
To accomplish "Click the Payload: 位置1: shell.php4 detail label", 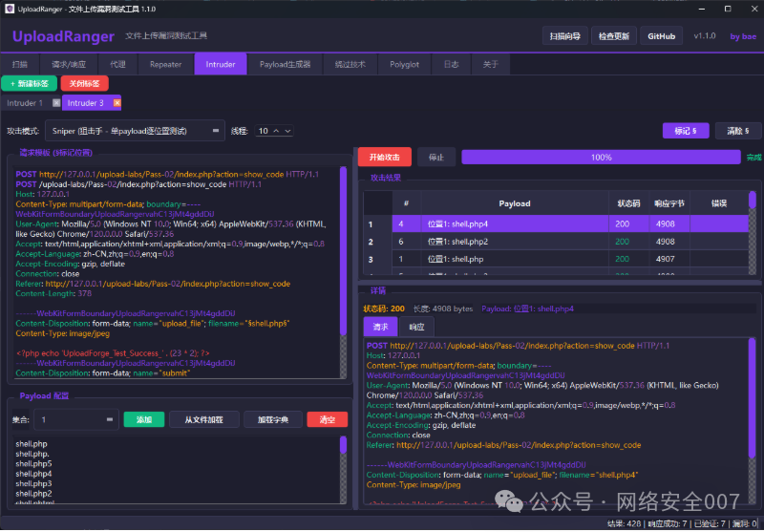I will pyautogui.click(x=528, y=309).
